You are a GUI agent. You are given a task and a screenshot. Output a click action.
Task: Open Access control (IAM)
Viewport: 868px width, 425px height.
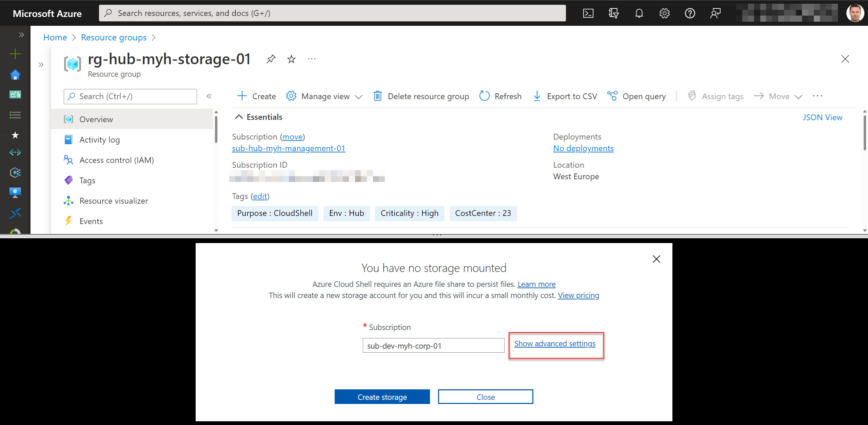click(x=117, y=160)
